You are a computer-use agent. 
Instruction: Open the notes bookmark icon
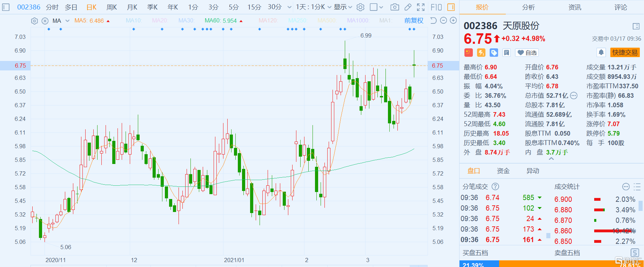point(507,53)
